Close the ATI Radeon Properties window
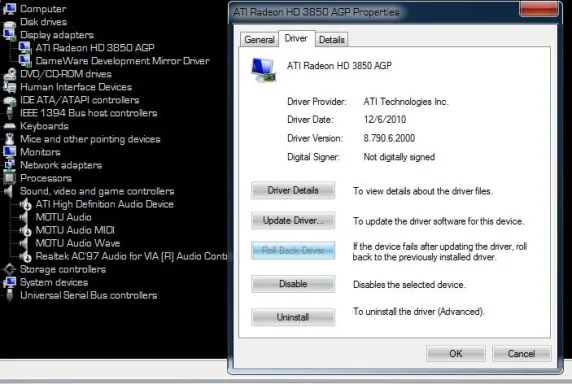Screen dimensions: 572x384 538,9
